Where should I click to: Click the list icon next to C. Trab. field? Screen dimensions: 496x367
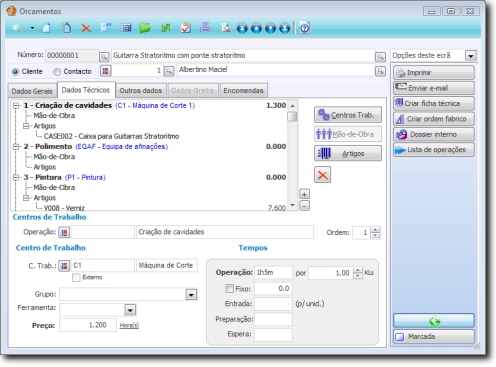64,266
